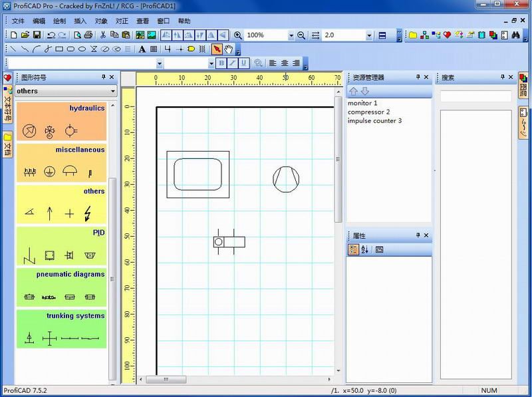Click the search input field

(x=475, y=96)
